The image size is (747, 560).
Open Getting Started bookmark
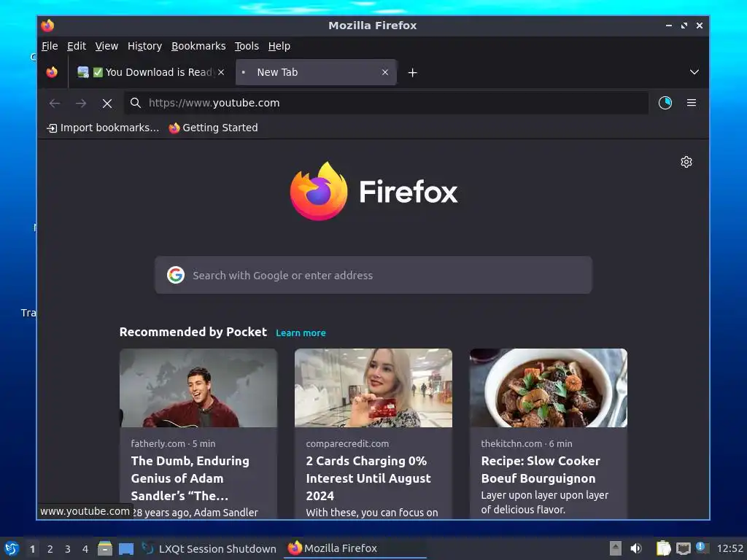[x=214, y=128]
